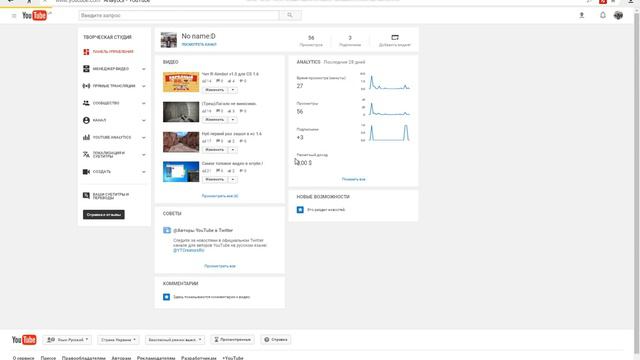The height and width of the screenshot is (360, 640).
Task: Click the subscribers analytics graph
Action: click(385, 133)
